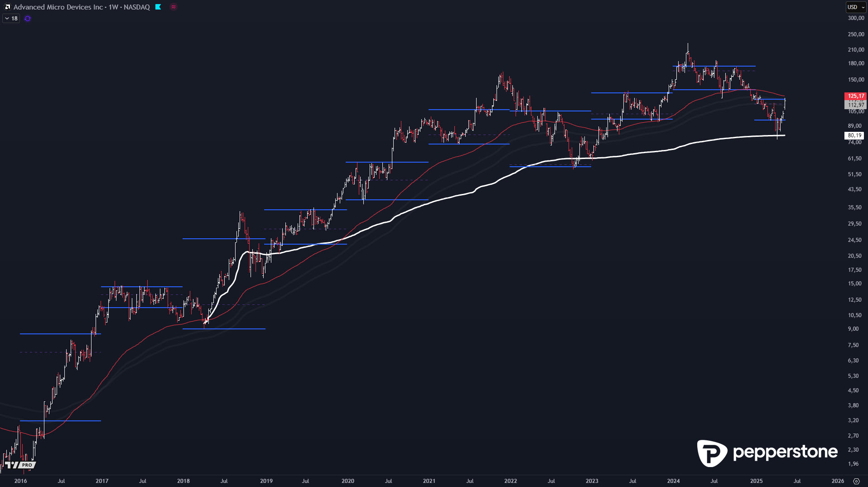This screenshot has width=868, height=487.
Task: Click the 300,00 price scale value
Action: (x=856, y=18)
